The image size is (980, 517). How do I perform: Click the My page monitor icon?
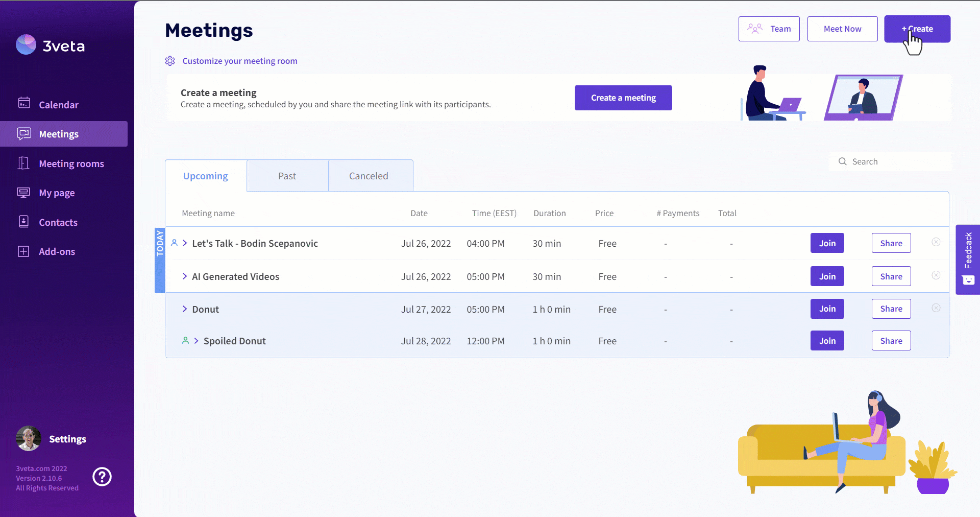pos(23,193)
